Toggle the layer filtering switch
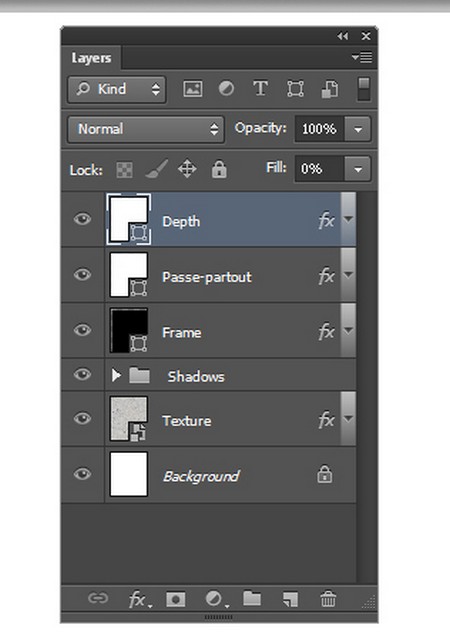The width and height of the screenshot is (450, 642). pos(364,89)
